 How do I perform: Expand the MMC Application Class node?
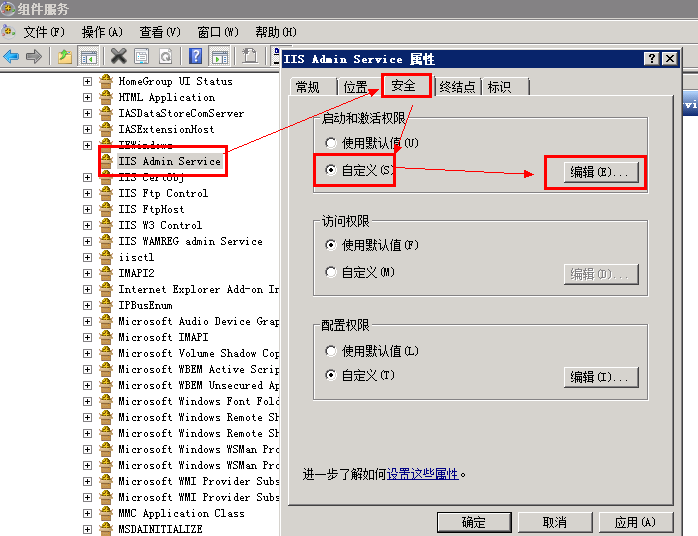[x=88, y=513]
